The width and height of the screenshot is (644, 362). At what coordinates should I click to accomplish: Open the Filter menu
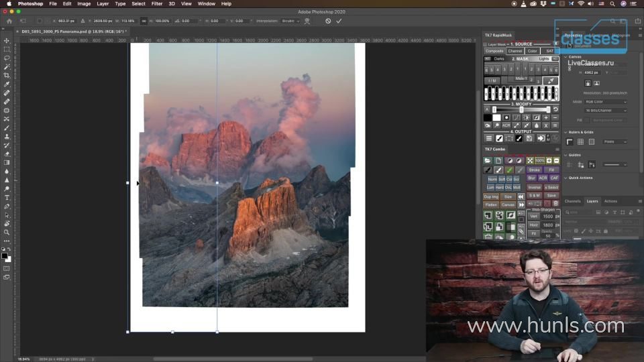156,3
